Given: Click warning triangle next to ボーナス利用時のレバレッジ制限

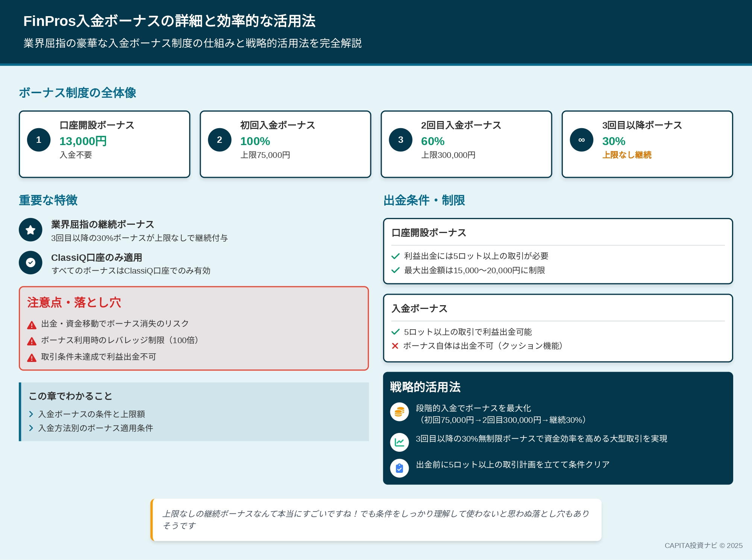Looking at the screenshot, I should [x=32, y=341].
